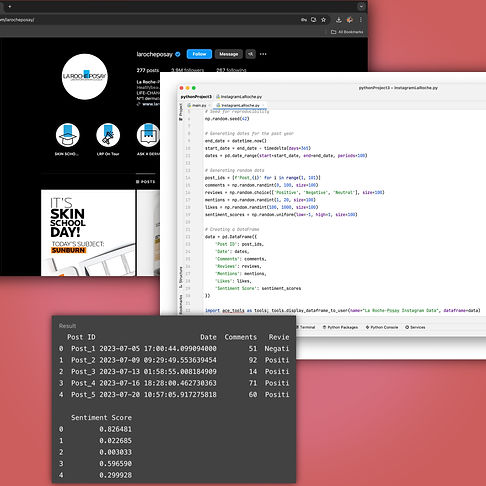This screenshot has height=486, width=486.
Task: Open a new browser tab with plus icon
Action: pyautogui.click(x=10, y=6)
